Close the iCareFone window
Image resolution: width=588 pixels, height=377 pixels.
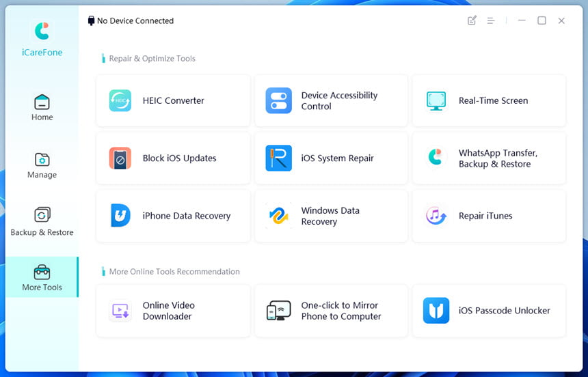click(x=561, y=20)
